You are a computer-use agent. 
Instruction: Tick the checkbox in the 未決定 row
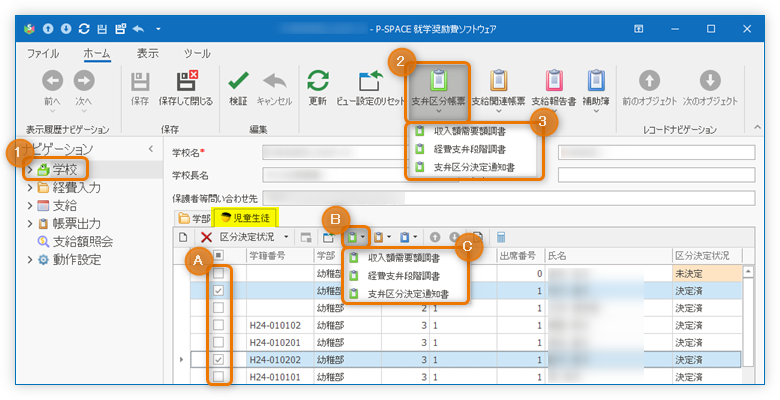[218, 273]
